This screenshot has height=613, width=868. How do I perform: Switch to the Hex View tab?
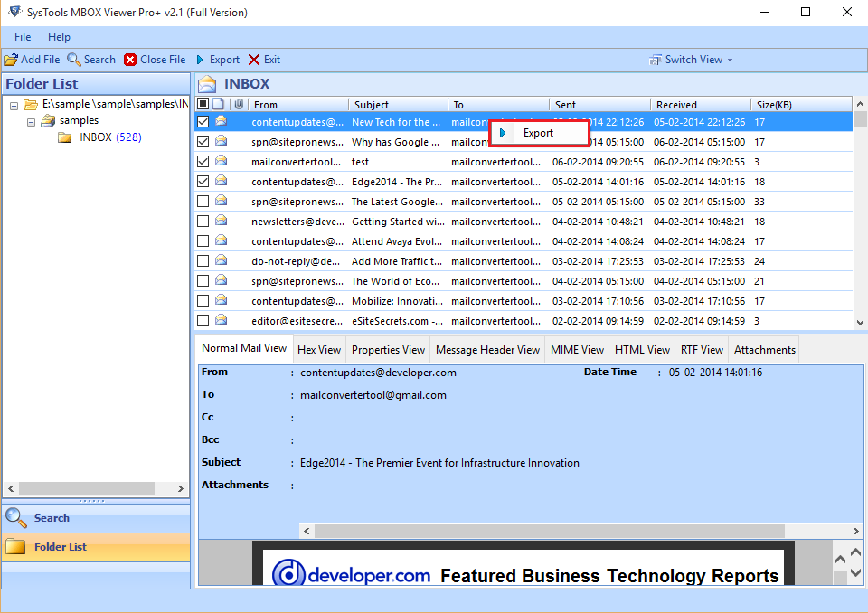(319, 349)
